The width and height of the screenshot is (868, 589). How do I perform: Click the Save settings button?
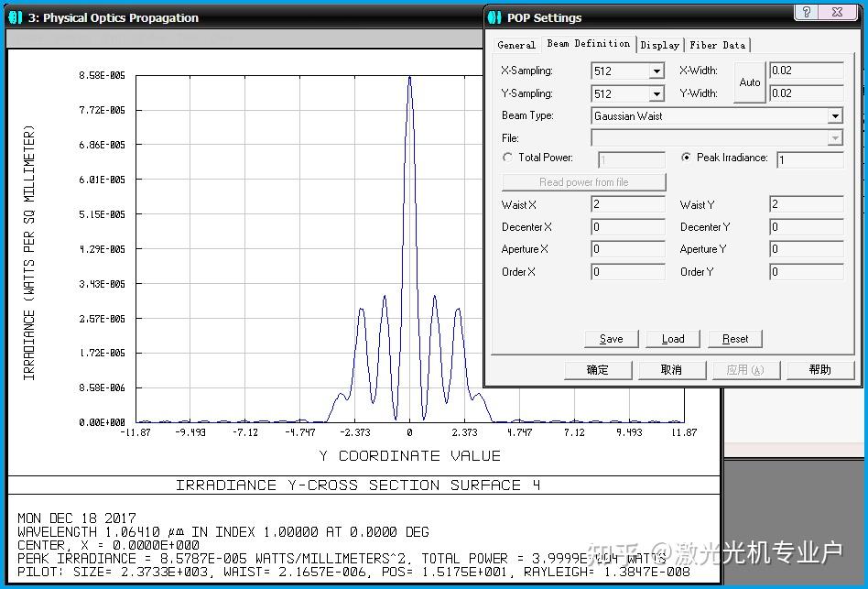pyautogui.click(x=611, y=339)
